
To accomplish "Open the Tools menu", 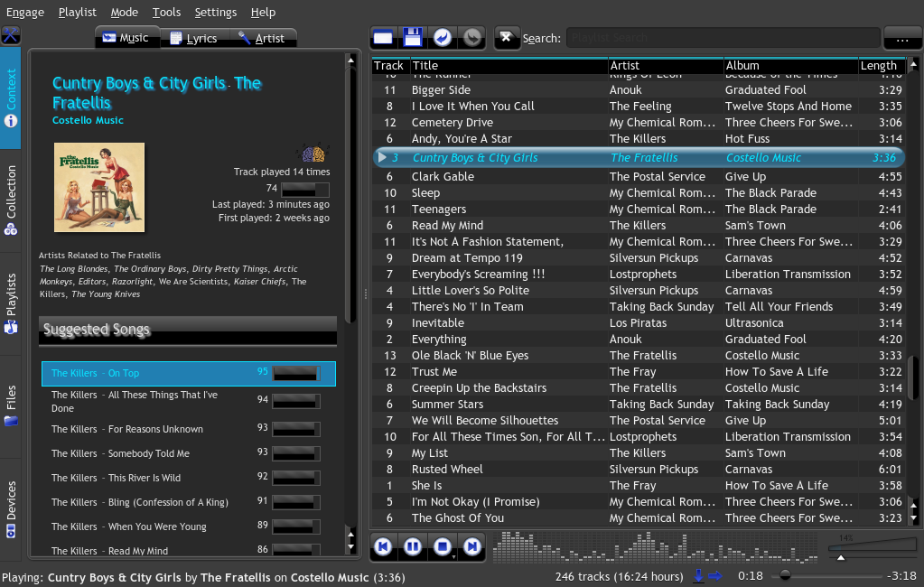I will pyautogui.click(x=166, y=13).
